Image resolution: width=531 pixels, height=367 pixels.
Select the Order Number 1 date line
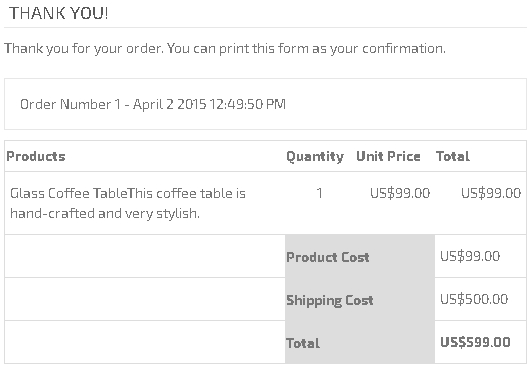pos(153,104)
